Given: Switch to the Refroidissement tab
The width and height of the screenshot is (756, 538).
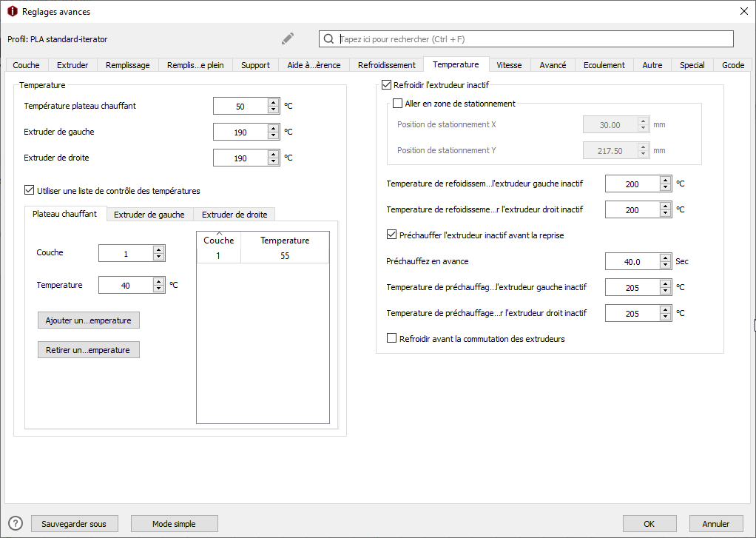Looking at the screenshot, I should click(x=387, y=65).
